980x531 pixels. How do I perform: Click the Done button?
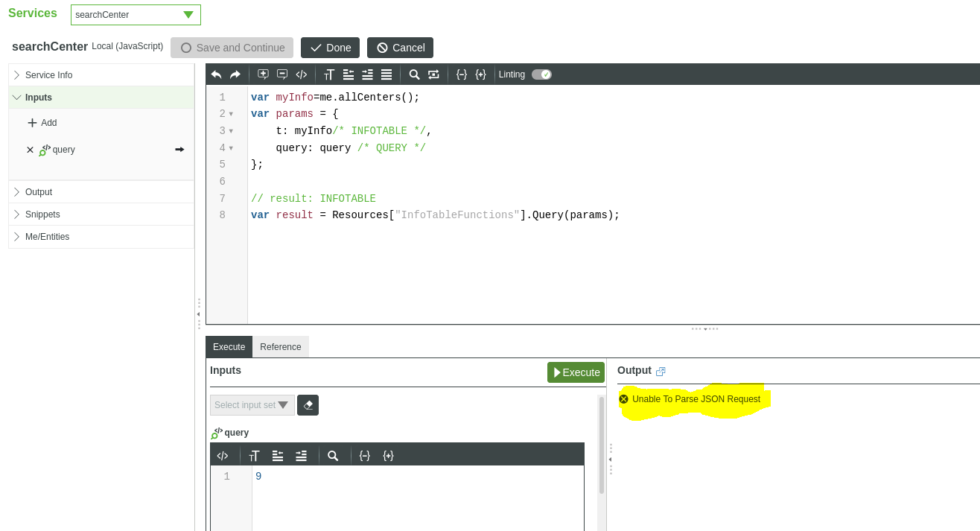point(330,48)
